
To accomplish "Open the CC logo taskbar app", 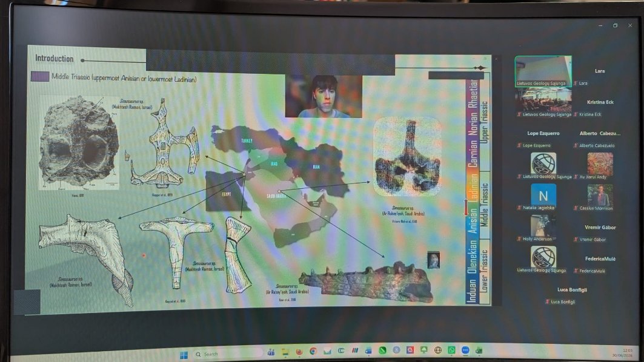I will (x=341, y=350).
